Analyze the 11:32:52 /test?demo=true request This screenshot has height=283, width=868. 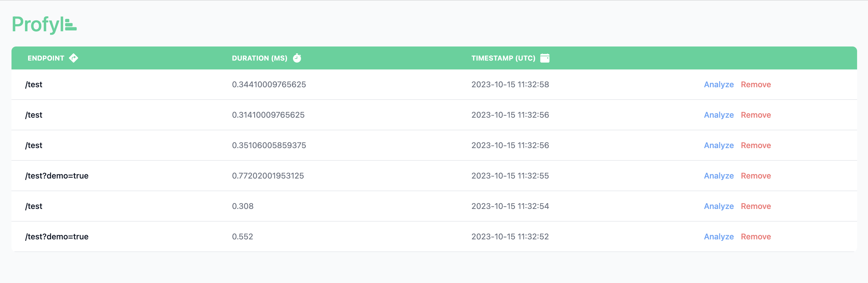click(718, 237)
